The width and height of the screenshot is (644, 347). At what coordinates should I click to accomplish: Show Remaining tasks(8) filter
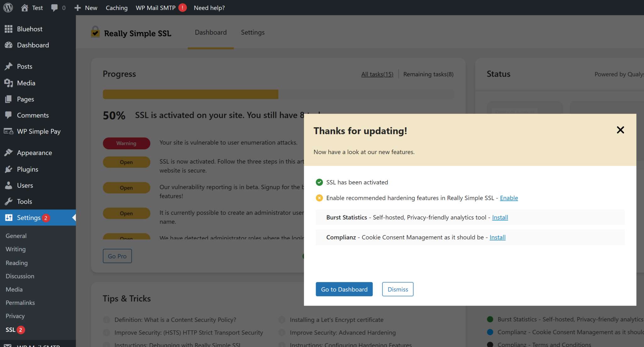click(428, 74)
